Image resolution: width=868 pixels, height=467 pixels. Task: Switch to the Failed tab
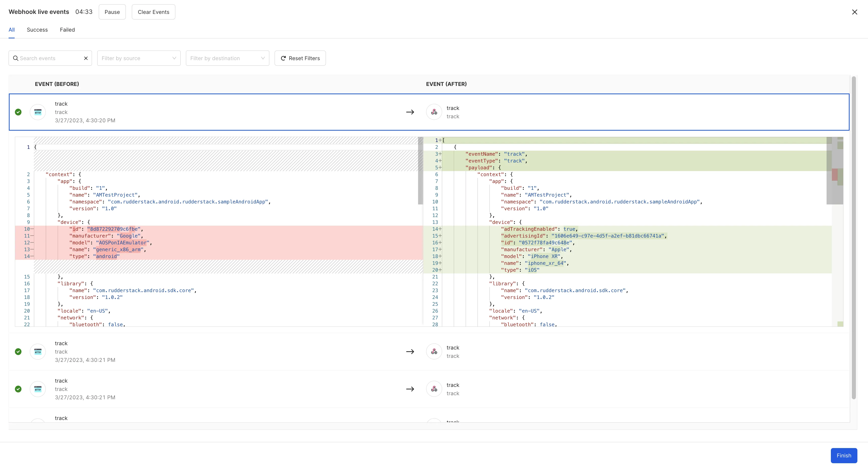(67, 30)
